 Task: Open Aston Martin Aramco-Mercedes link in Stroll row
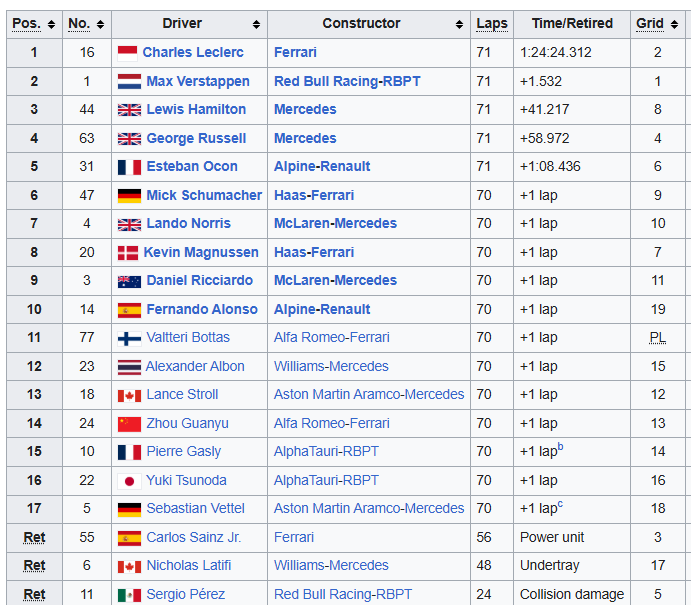pyautogui.click(x=369, y=394)
